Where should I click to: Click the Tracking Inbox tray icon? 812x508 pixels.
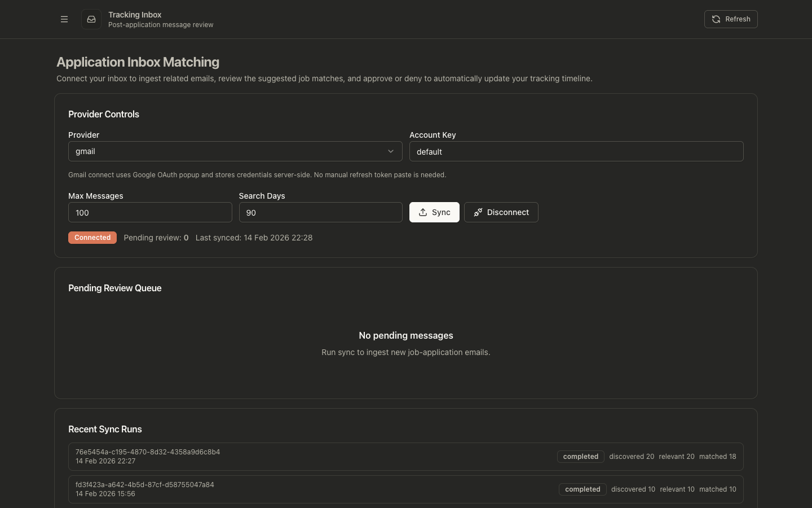(x=91, y=19)
